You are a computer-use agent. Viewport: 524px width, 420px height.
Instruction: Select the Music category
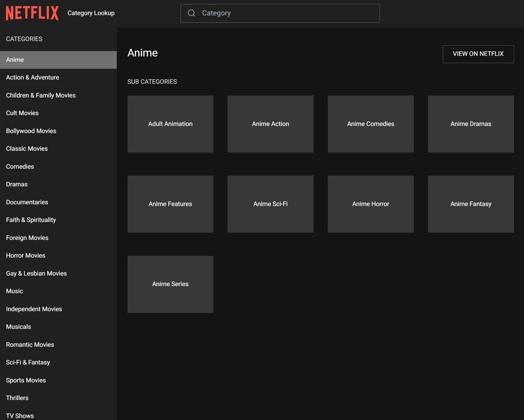click(58, 291)
